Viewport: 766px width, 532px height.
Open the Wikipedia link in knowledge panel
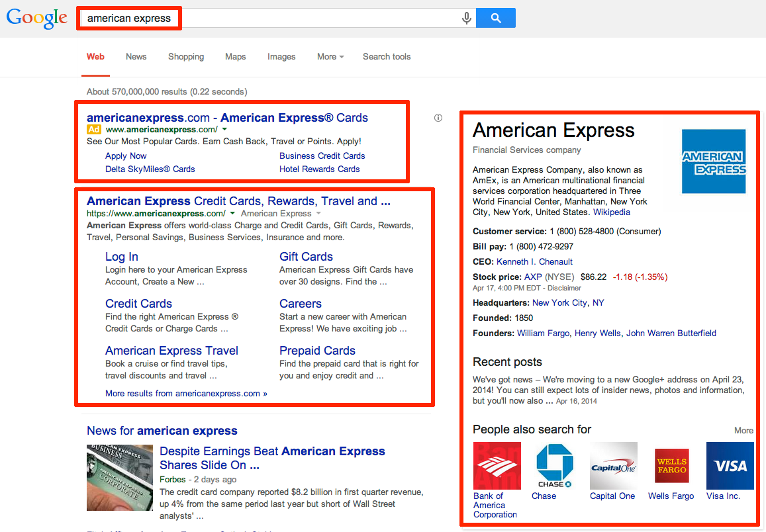611,212
